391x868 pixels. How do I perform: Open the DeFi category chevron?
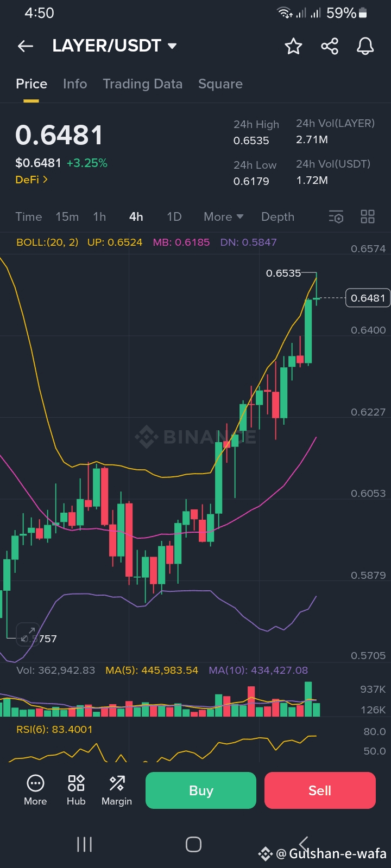coord(31,180)
